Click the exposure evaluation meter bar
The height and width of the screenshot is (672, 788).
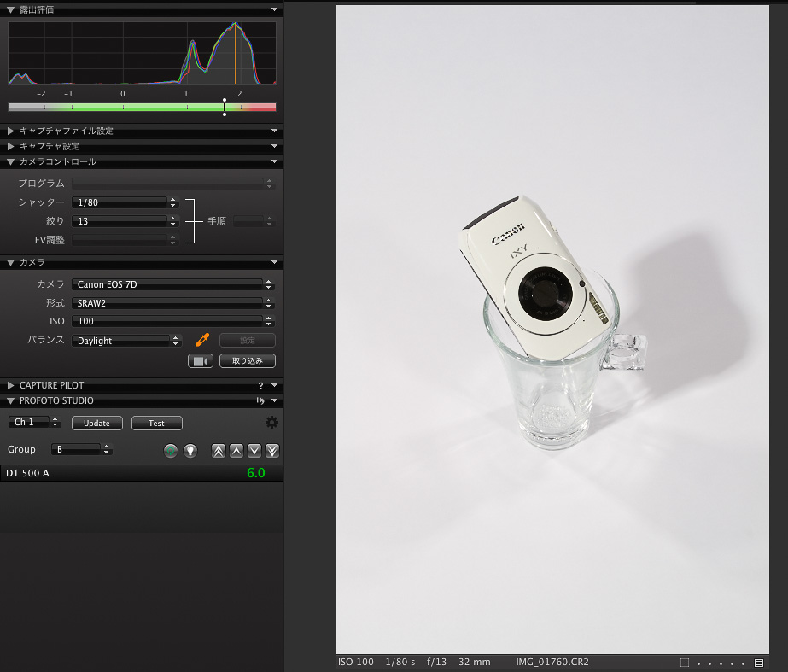[x=142, y=108]
